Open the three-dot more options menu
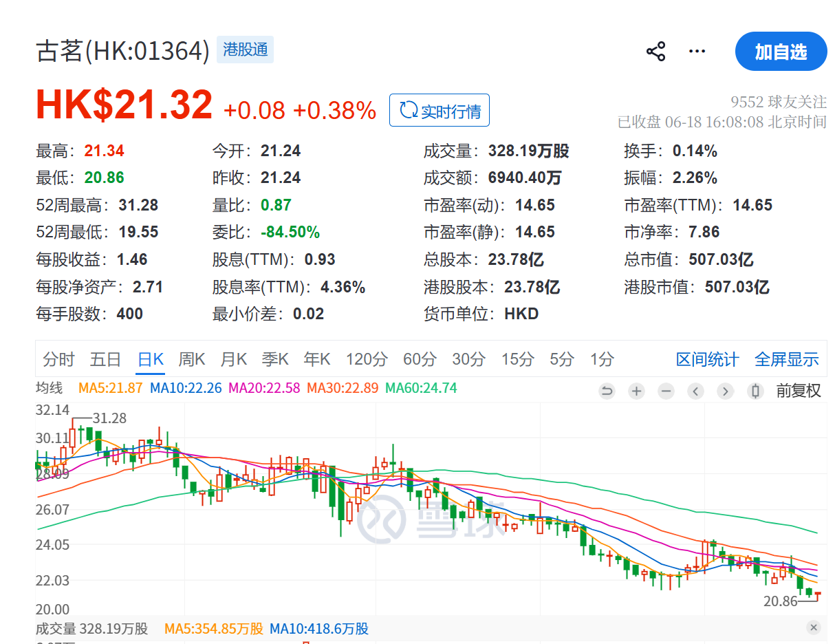 (697, 52)
